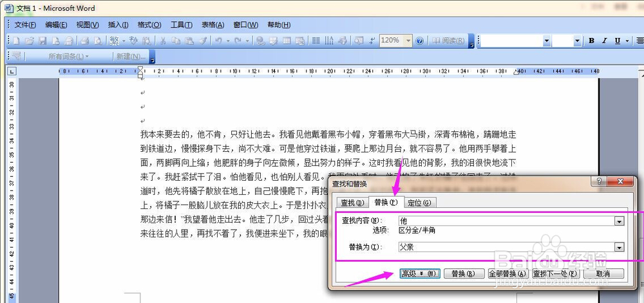The height and width of the screenshot is (303, 644).
Task: Click the tab selector at ruler corner
Action: (x=12, y=71)
